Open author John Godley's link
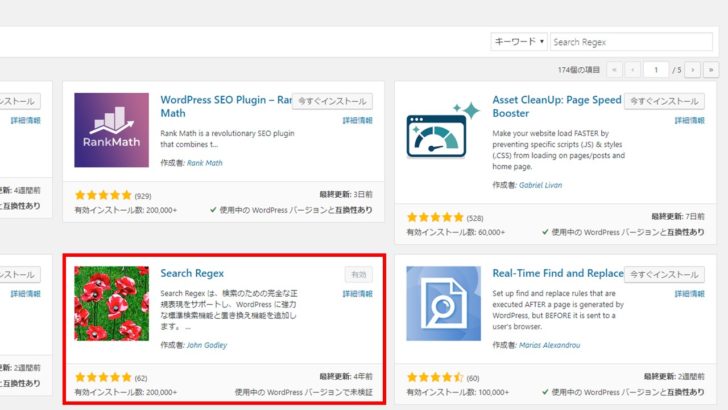728x410 pixels. (x=207, y=345)
